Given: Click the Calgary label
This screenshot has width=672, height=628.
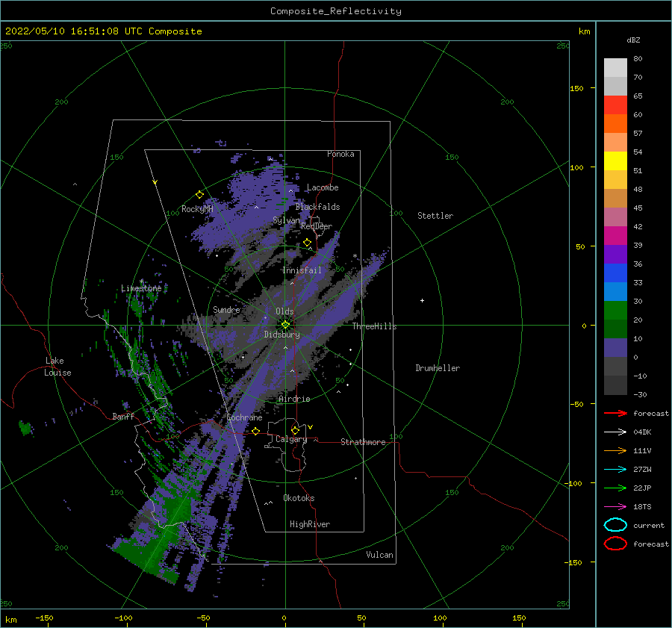Looking at the screenshot, I should (x=291, y=439).
